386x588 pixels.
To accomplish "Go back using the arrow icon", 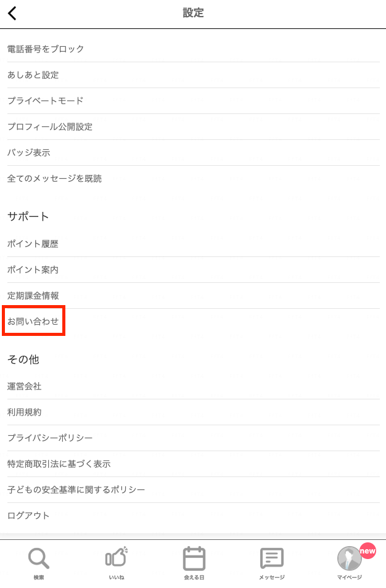I will pyautogui.click(x=12, y=13).
